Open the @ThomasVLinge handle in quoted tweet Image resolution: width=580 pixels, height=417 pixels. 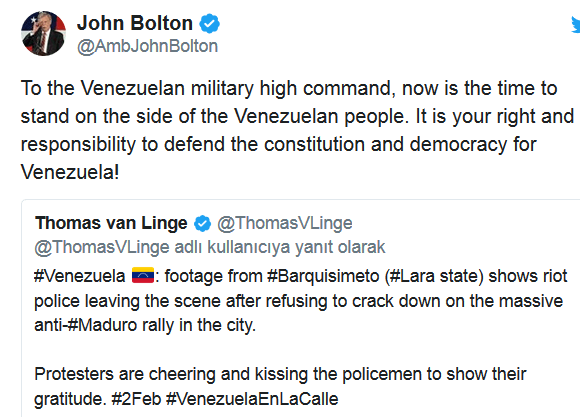[284, 223]
